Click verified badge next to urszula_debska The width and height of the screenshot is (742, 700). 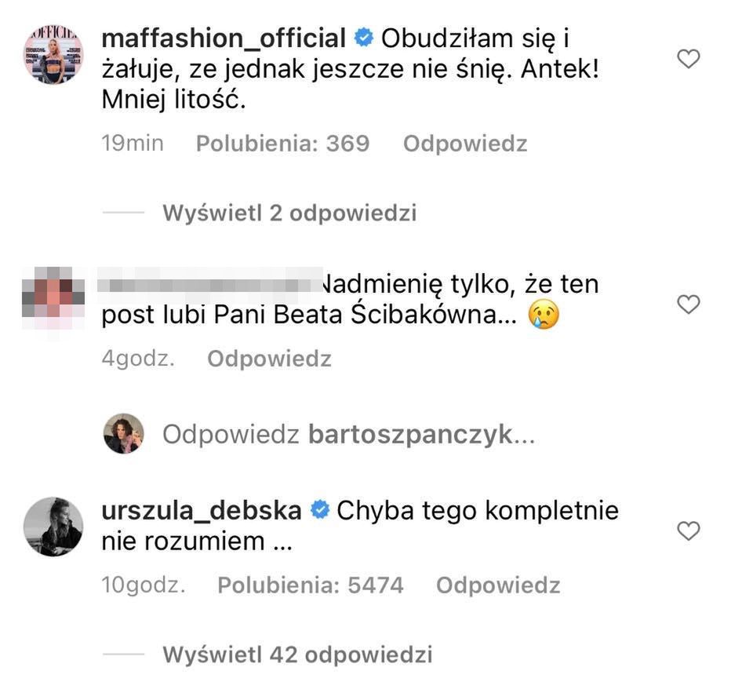319,511
